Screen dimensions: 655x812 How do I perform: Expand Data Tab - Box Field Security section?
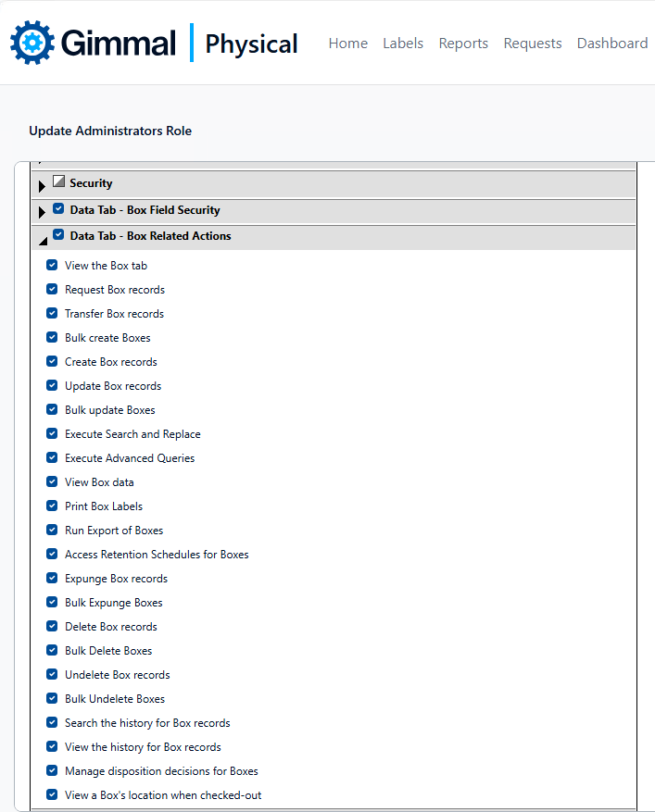pos(42,212)
